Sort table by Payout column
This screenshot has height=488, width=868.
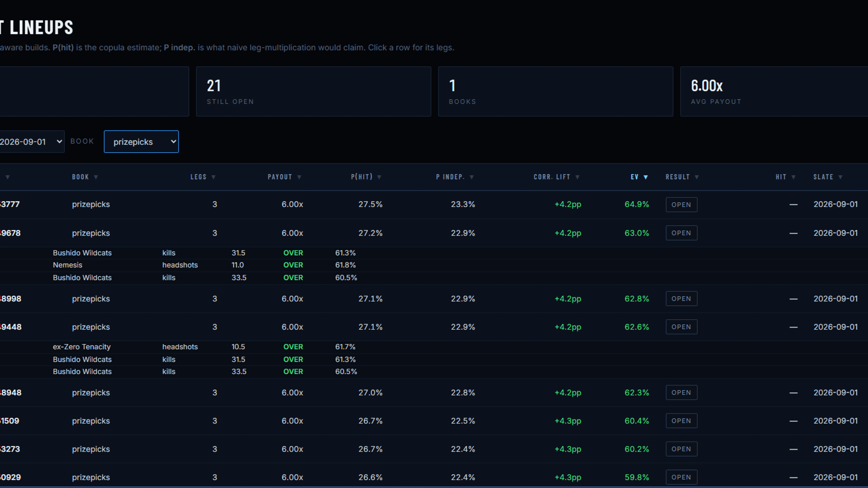coord(284,177)
